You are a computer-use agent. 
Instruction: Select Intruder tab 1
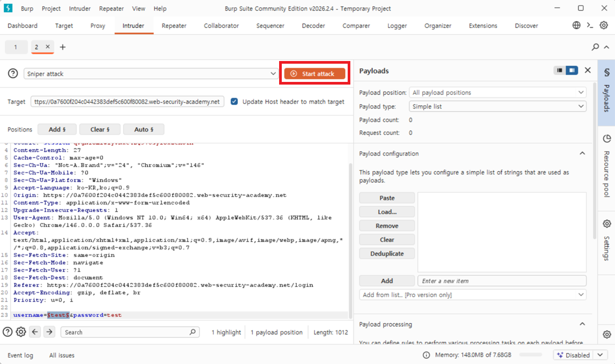click(16, 47)
